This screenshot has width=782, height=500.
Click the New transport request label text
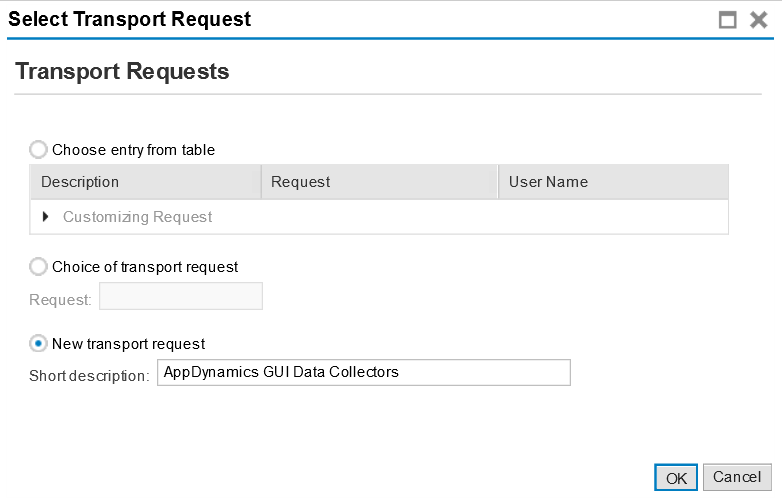click(x=129, y=344)
